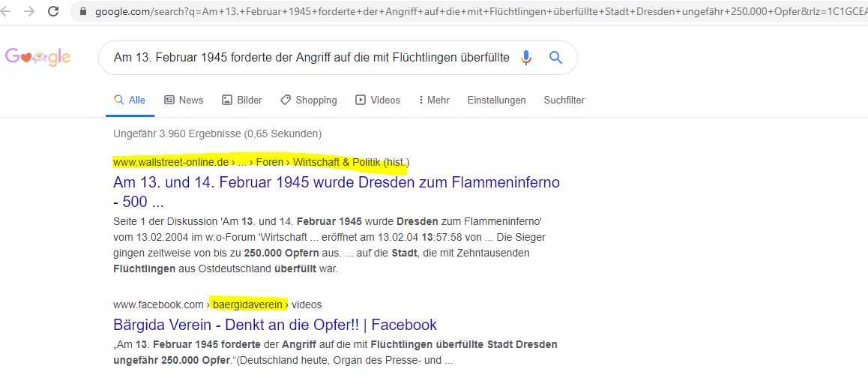Click the highlighted 'baergidaverein' breadcrumb text

point(247,304)
